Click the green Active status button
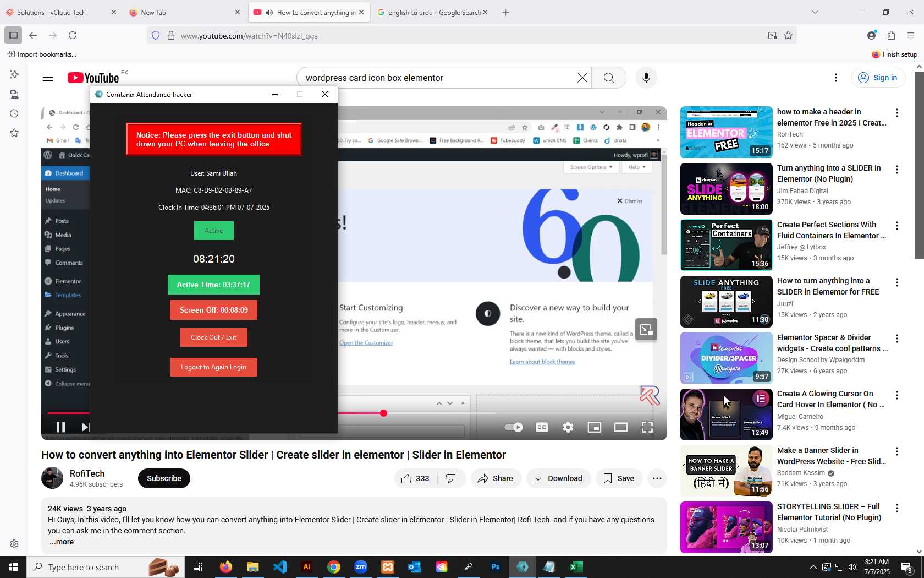The width and height of the screenshot is (924, 578). click(x=214, y=231)
